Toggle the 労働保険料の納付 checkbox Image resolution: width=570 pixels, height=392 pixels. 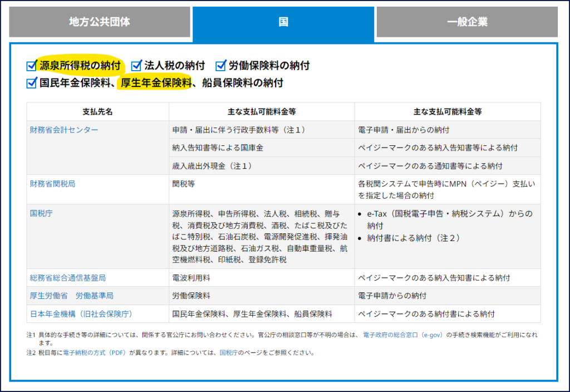tap(221, 66)
